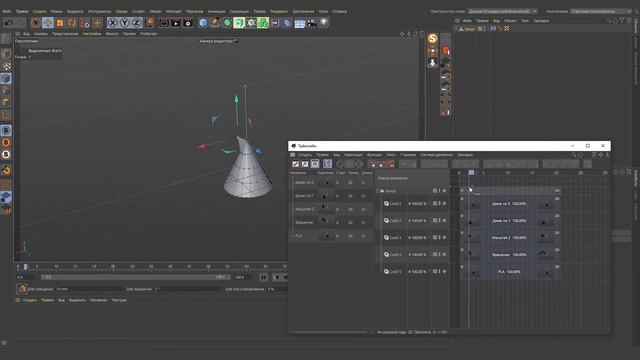The image size is (640, 360).
Task: Open Система движения menu in Timeline
Action: coord(437,155)
